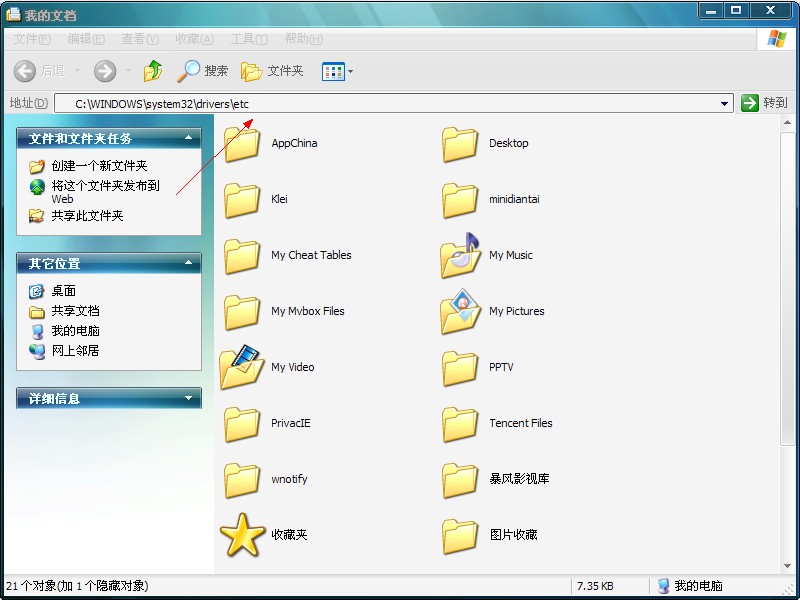The width and height of the screenshot is (800, 600).
Task: Expand the 详细信息 panel
Action: [x=188, y=398]
